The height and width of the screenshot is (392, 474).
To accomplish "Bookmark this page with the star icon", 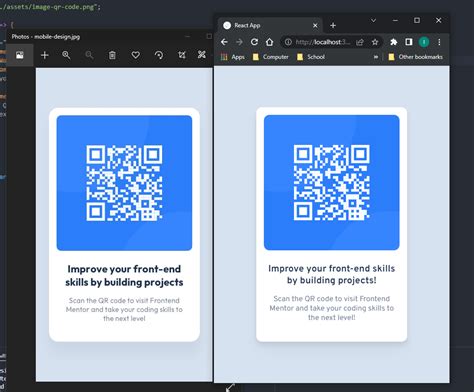I will 375,42.
